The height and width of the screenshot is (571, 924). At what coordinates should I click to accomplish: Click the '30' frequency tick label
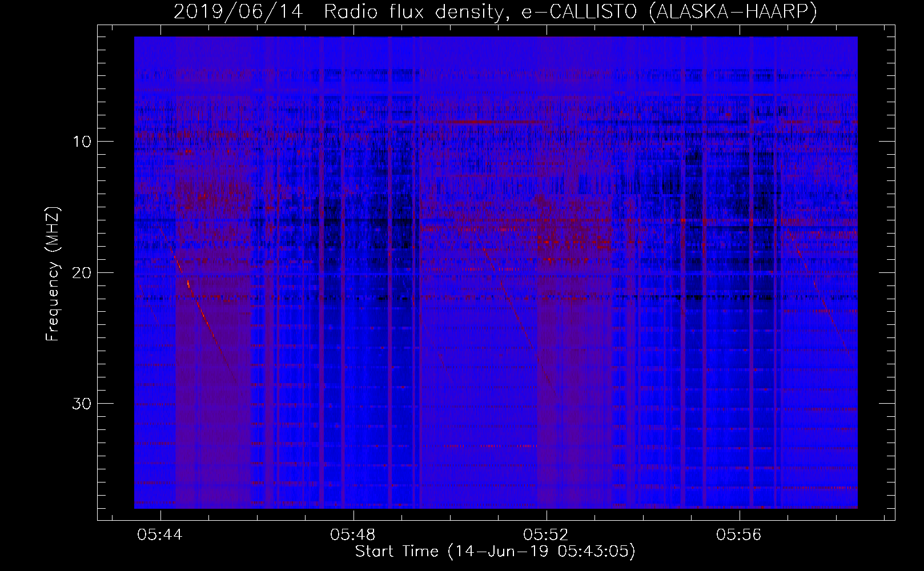[x=82, y=404]
